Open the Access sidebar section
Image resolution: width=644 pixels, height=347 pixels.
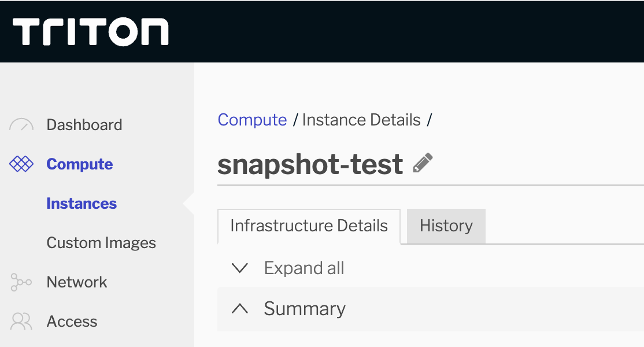(x=72, y=322)
